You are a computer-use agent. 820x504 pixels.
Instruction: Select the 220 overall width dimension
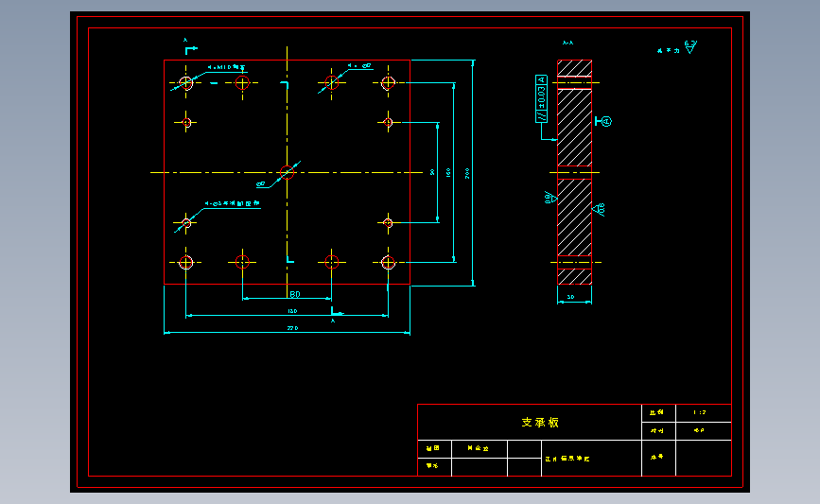(292, 328)
